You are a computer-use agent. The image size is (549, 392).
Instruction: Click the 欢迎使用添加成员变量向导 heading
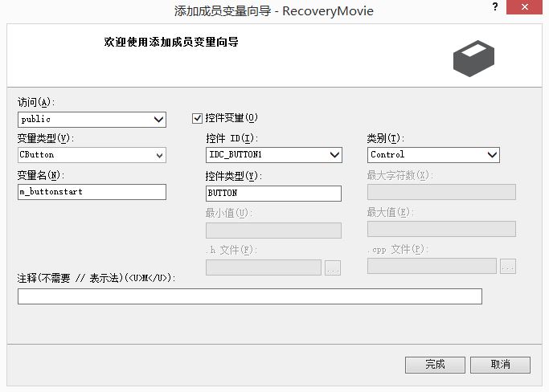point(171,42)
